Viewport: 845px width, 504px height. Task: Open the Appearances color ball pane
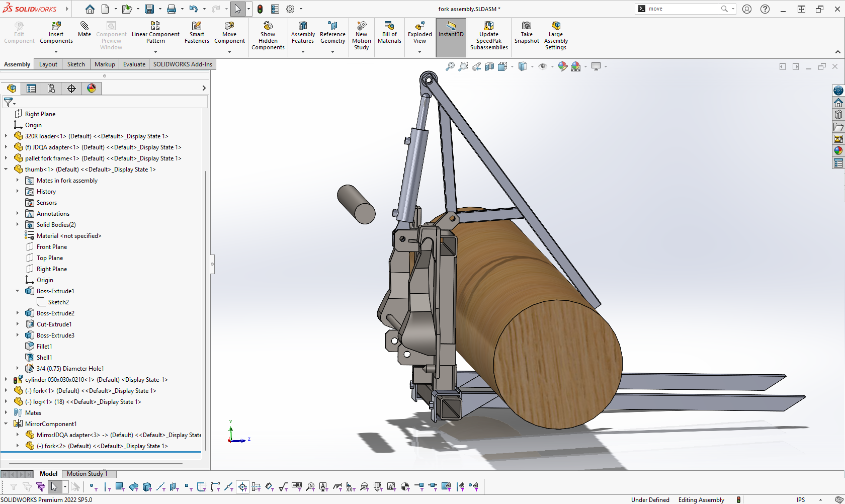(838, 150)
